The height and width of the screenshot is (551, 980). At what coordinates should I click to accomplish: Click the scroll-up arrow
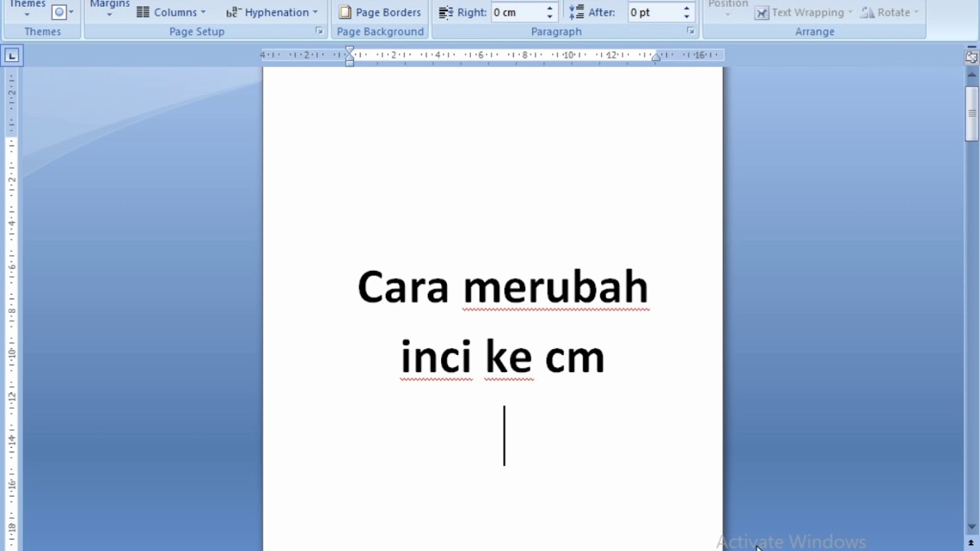tap(972, 73)
